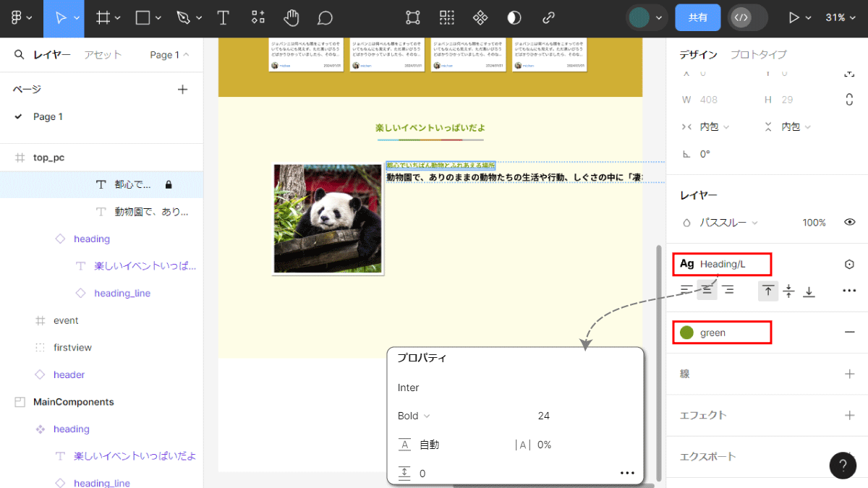Open text style settings hexagon icon
Image resolution: width=868 pixels, height=488 pixels.
pos(849,265)
